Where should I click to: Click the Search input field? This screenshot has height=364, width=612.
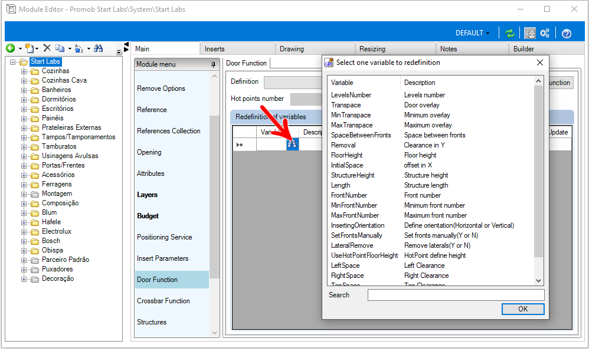456,295
